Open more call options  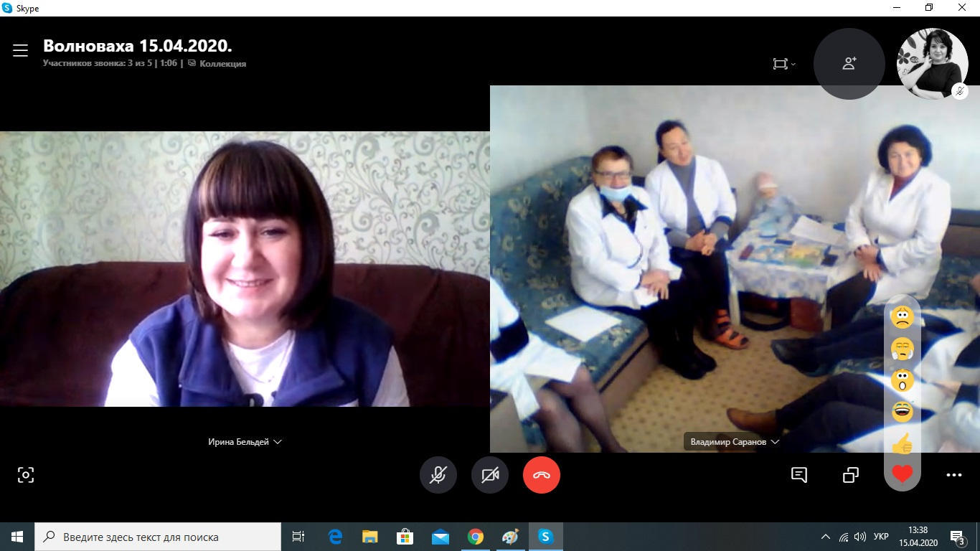coord(954,475)
